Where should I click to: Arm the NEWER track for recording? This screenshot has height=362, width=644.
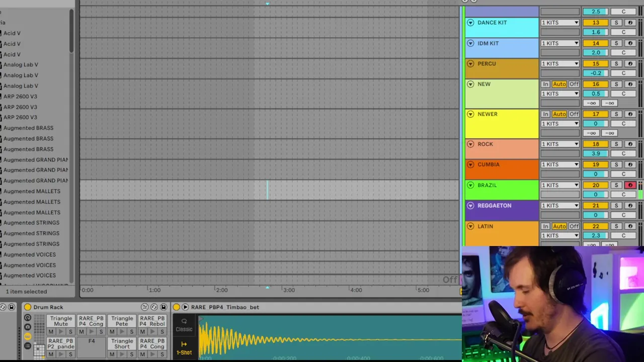coord(630,114)
